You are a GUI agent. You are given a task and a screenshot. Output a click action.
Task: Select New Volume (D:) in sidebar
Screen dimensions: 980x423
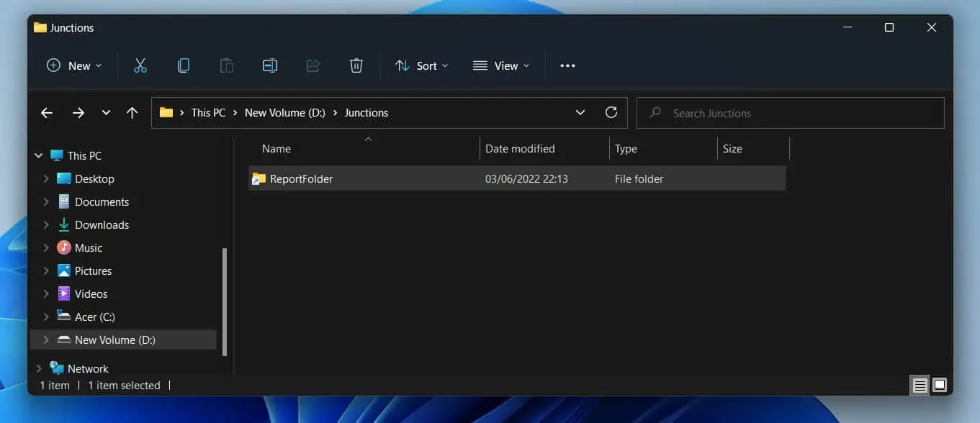tap(114, 340)
